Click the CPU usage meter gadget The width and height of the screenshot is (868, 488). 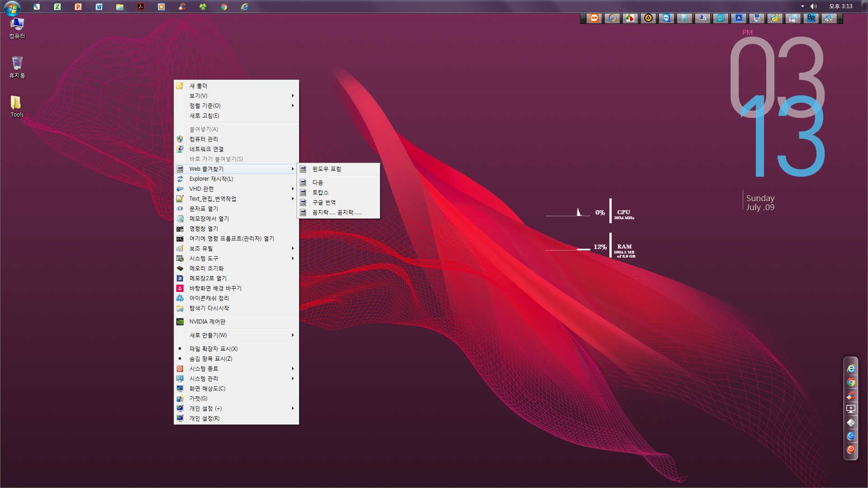590,211
